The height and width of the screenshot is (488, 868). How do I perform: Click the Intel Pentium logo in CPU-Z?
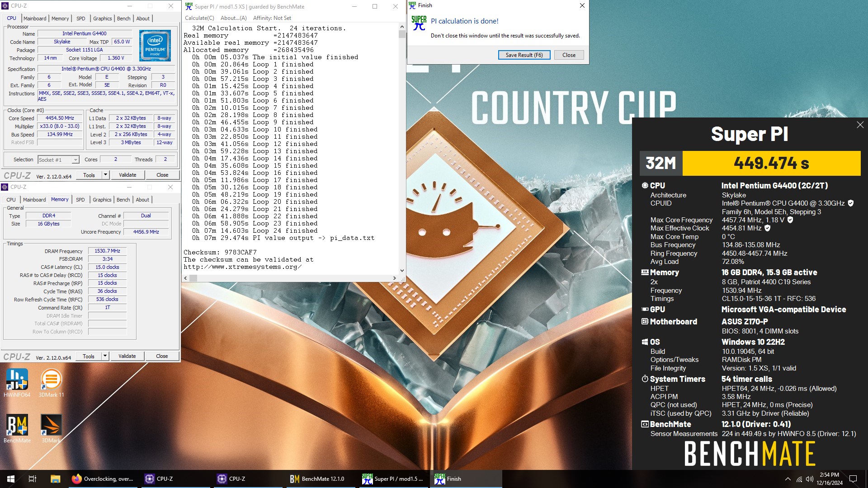coord(155,46)
